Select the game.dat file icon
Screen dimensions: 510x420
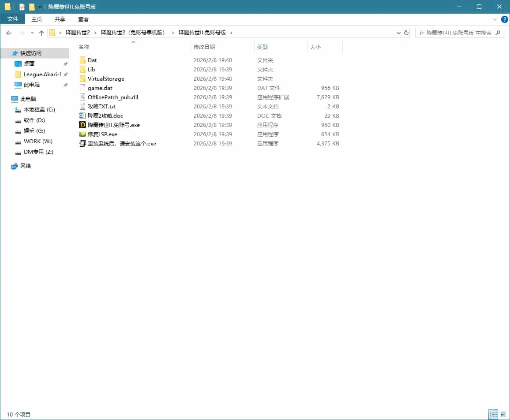coord(82,88)
